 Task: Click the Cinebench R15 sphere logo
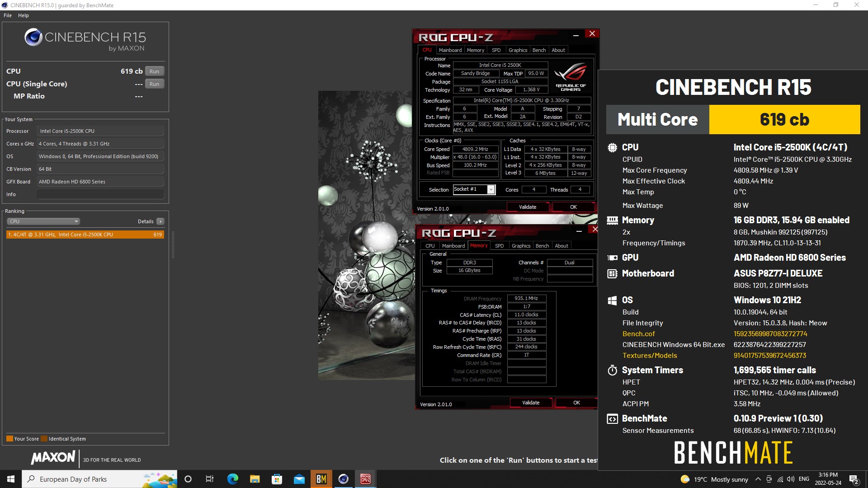pyautogui.click(x=33, y=37)
